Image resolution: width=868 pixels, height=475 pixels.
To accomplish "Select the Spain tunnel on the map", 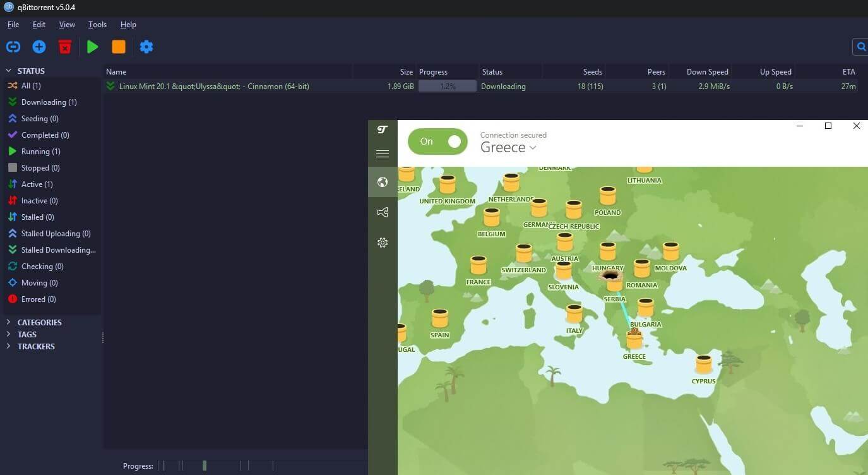I will (x=440, y=318).
